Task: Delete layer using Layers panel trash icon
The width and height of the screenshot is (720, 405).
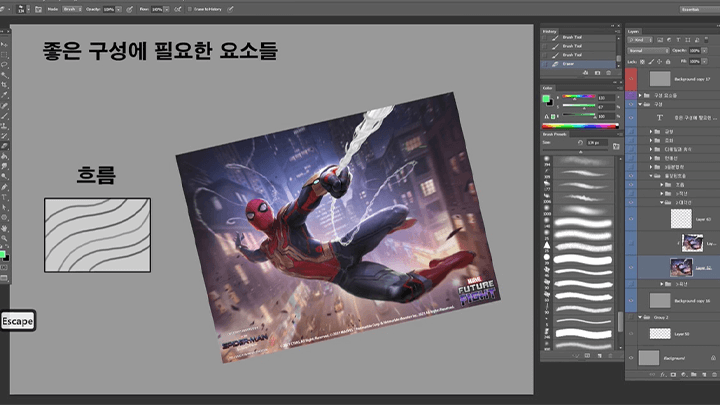Action: tap(714, 375)
